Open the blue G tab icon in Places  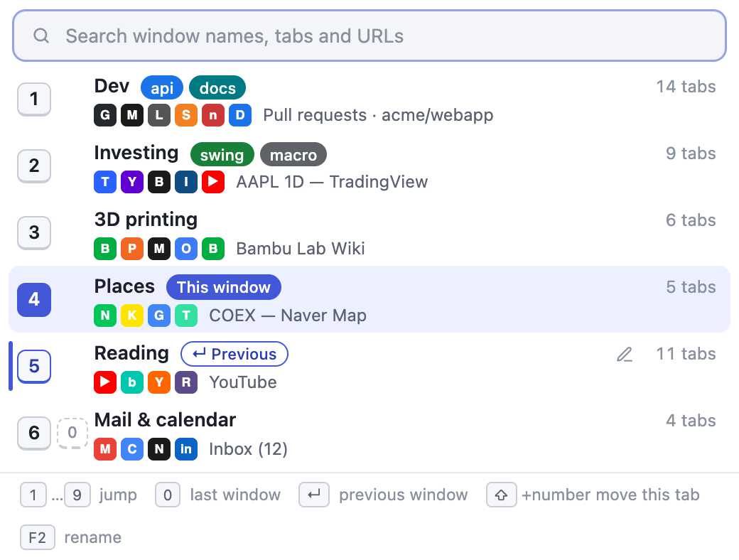(159, 316)
